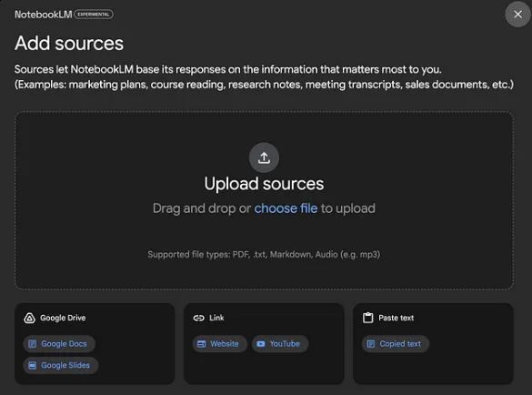Viewport: 532px width, 395px height.
Task: Add Copied text source
Action: coord(396,344)
